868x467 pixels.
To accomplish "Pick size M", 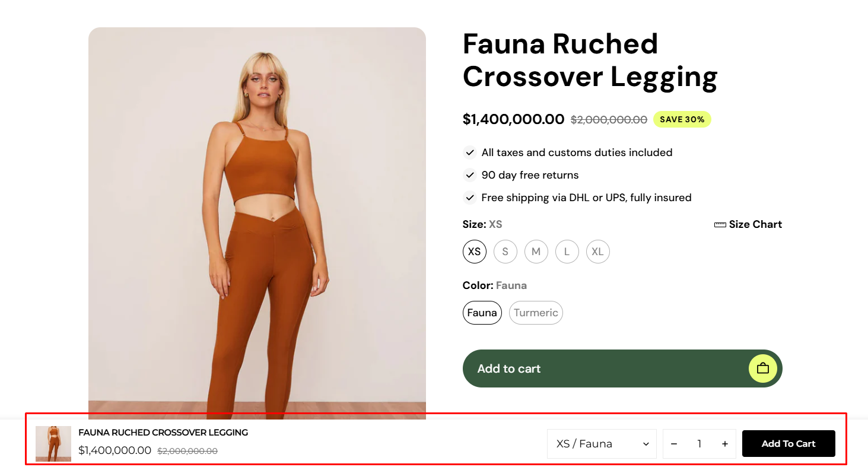I will [536, 252].
